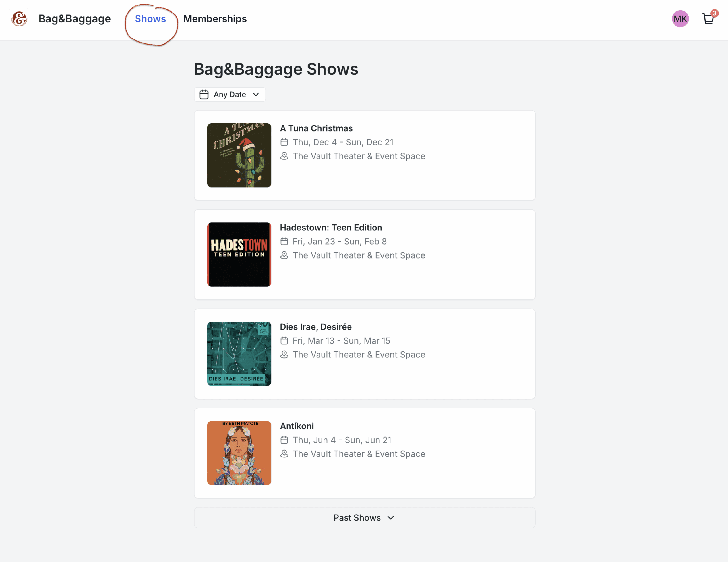728x562 pixels.
Task: Click calendar icon beside Fri, Mar 13 dates
Action: [x=284, y=341]
